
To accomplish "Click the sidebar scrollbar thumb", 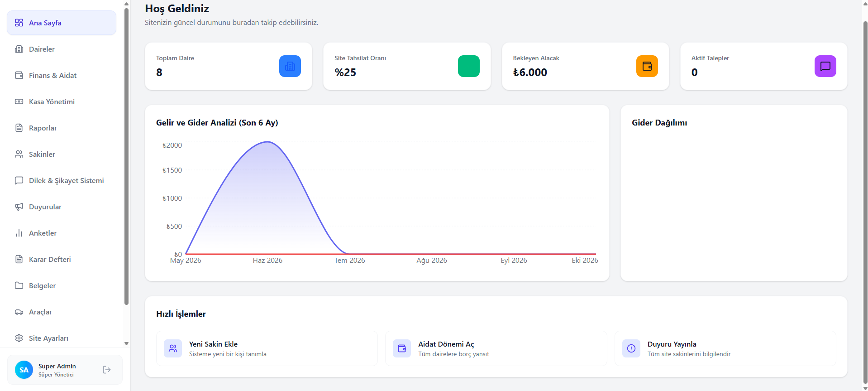I will (126, 156).
